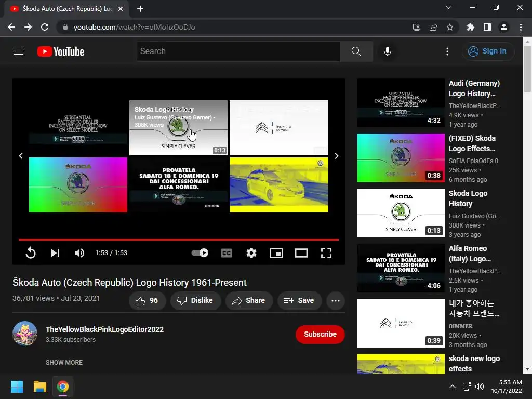Show hidden system tray icons
Viewport: 532px width, 399px height.
pos(453,387)
